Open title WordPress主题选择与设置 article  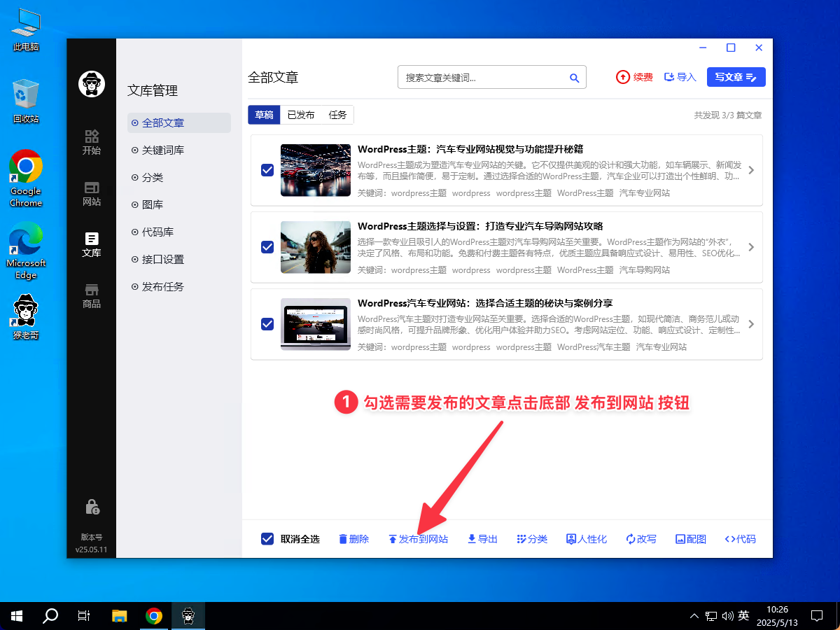click(480, 226)
